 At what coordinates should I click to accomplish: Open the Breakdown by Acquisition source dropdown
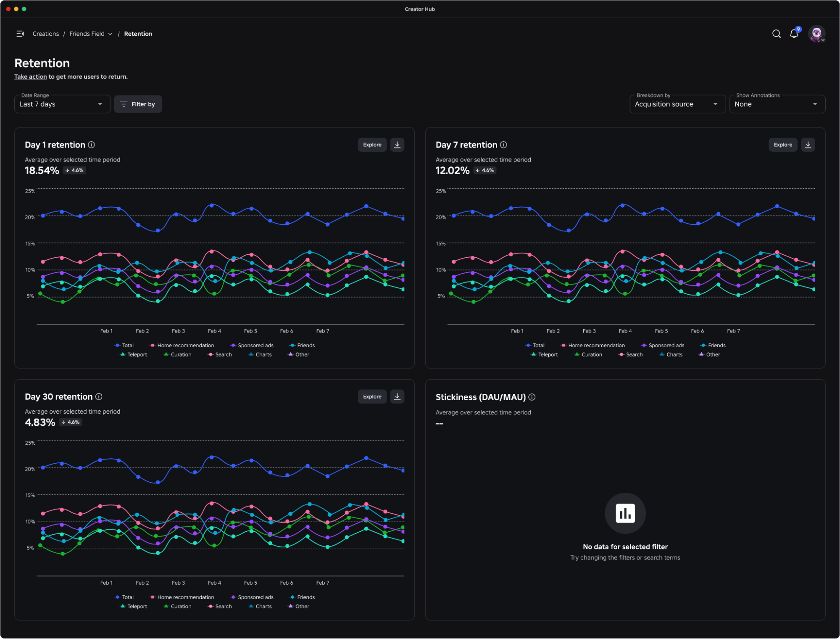click(x=677, y=104)
